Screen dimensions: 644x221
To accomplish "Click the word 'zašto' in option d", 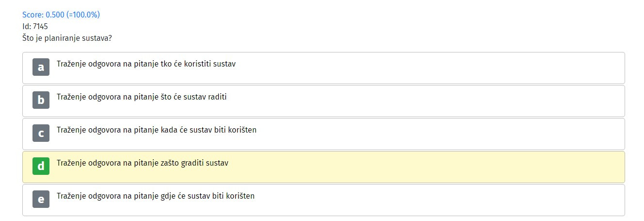I will 169,163.
